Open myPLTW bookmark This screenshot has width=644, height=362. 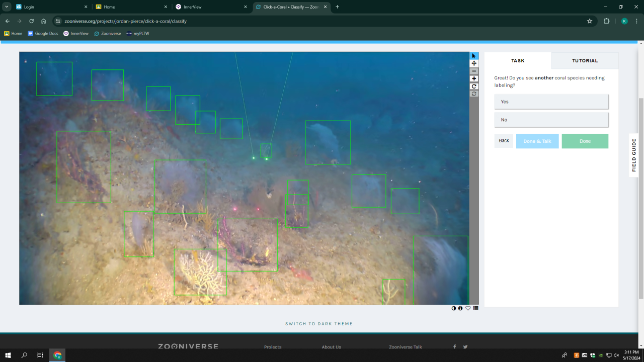[x=137, y=34]
